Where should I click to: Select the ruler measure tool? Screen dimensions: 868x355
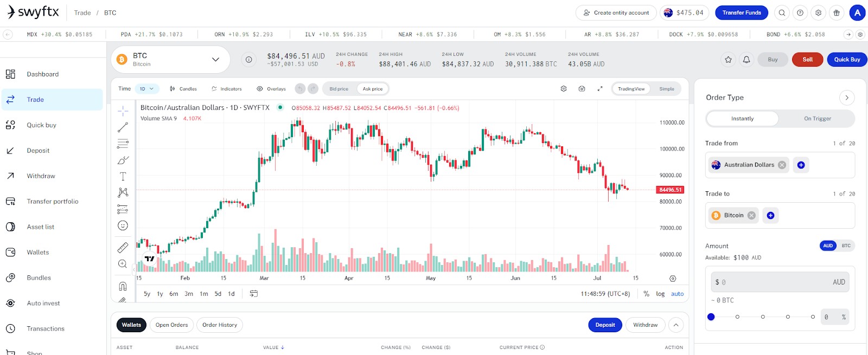tap(123, 248)
